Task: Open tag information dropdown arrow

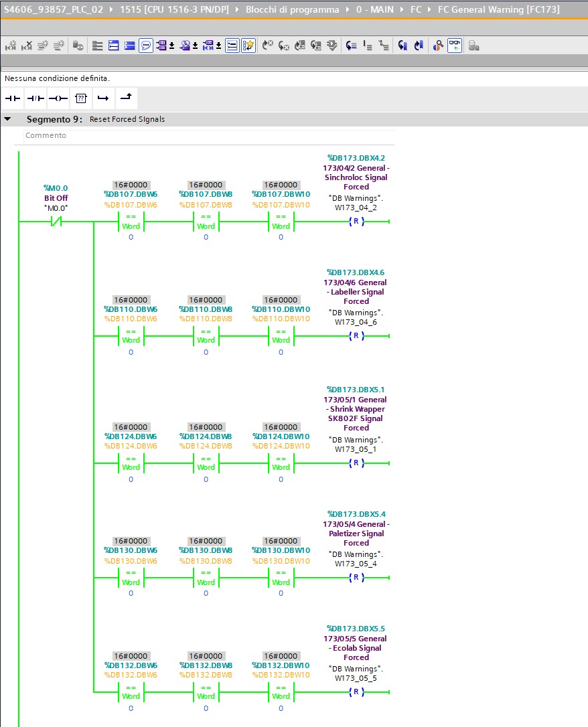Action: tap(196, 46)
